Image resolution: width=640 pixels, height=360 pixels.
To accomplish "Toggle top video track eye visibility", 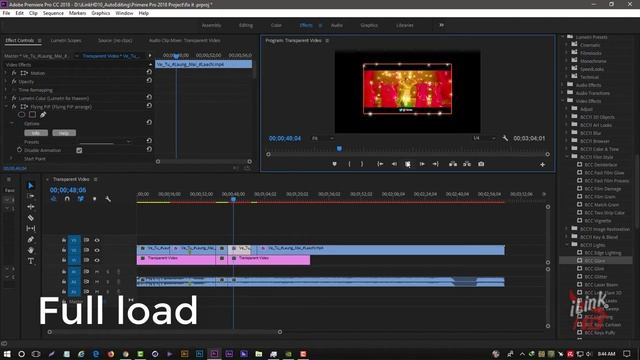I will (97, 240).
